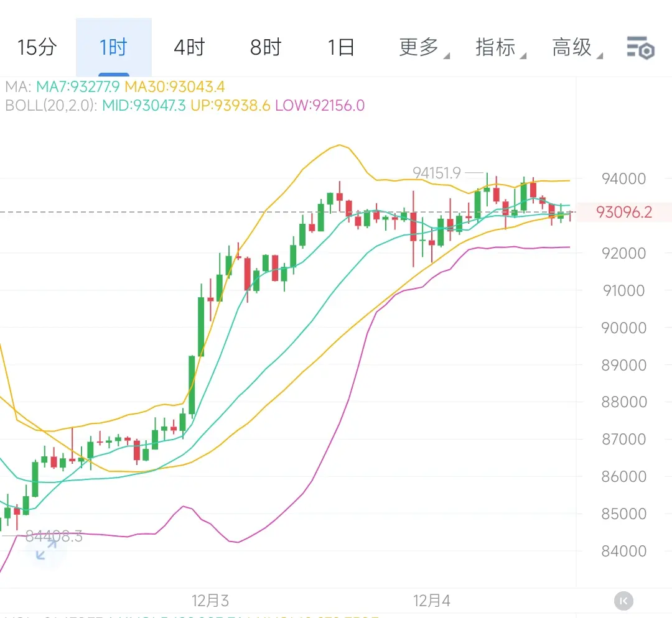Click the 88000 price axis label

(624, 402)
